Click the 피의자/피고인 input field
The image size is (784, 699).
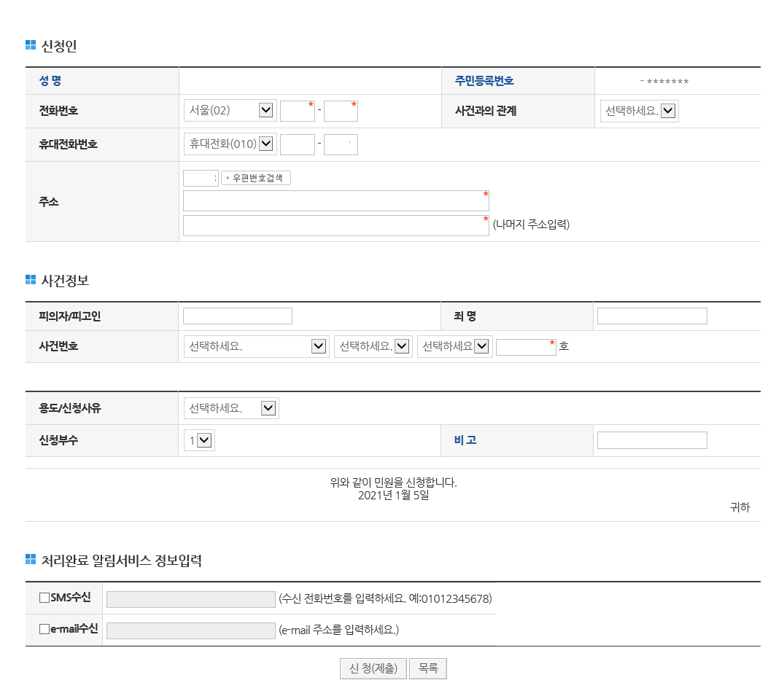pyautogui.click(x=237, y=316)
